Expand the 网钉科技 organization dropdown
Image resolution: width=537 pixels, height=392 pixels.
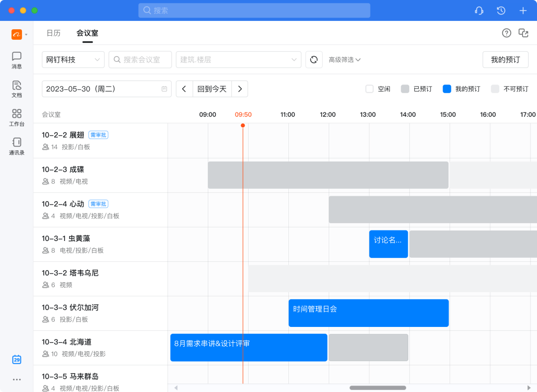pyautogui.click(x=73, y=60)
